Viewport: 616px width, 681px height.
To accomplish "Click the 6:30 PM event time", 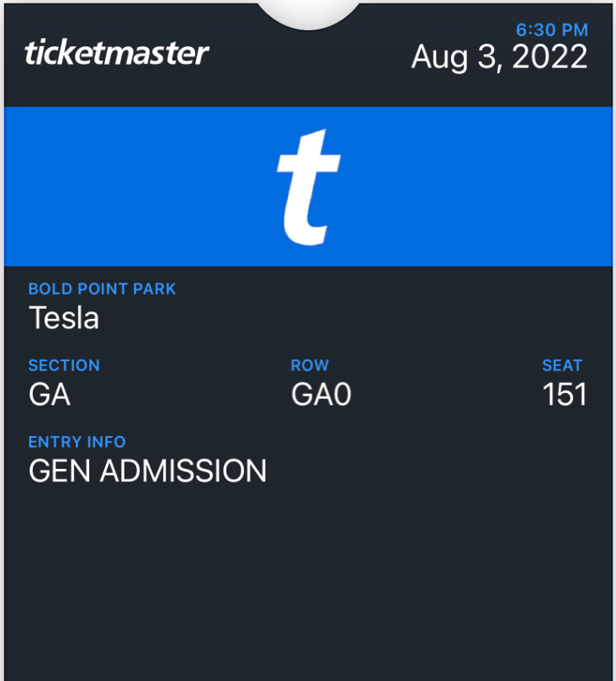I will coord(551,30).
